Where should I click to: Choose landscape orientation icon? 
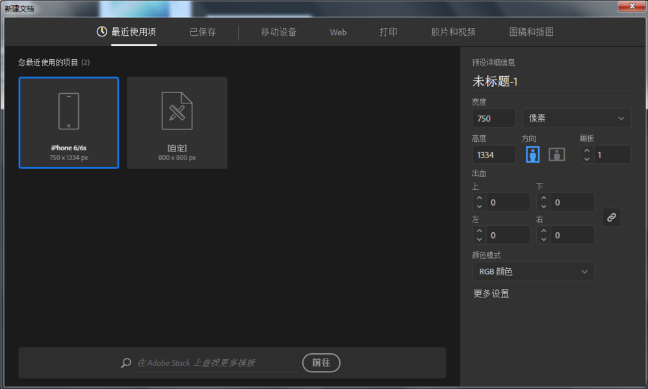pos(557,155)
